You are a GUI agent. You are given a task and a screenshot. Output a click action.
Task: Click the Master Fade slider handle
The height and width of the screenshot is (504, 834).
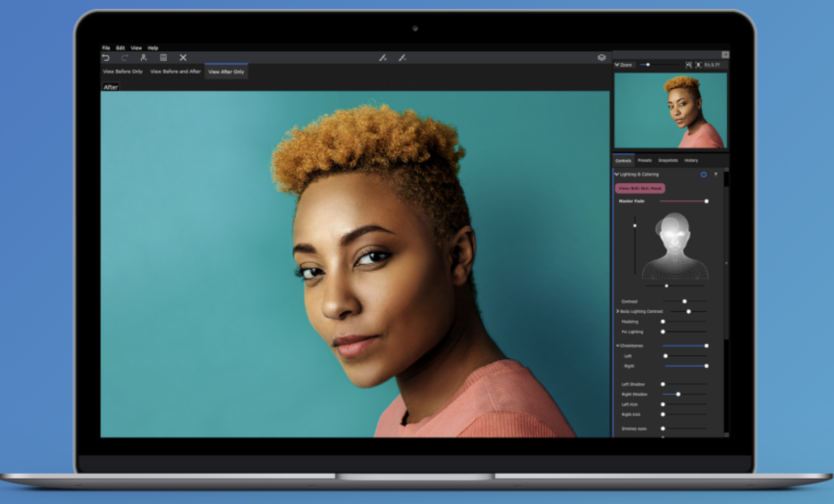[706, 201]
